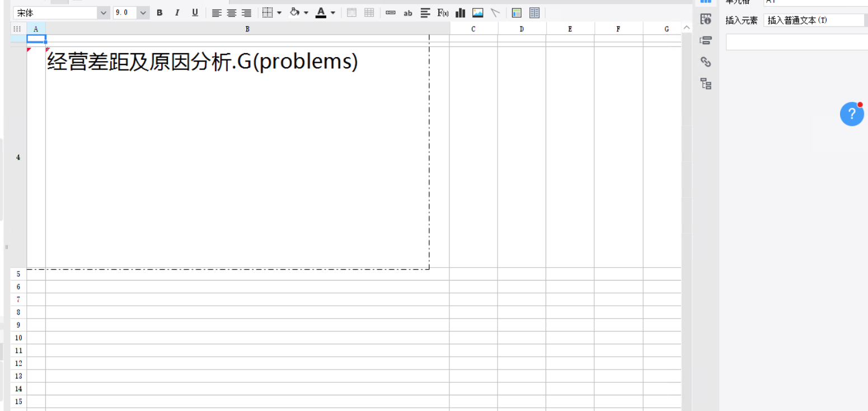Select column E header
The image size is (868, 411).
tap(570, 29)
